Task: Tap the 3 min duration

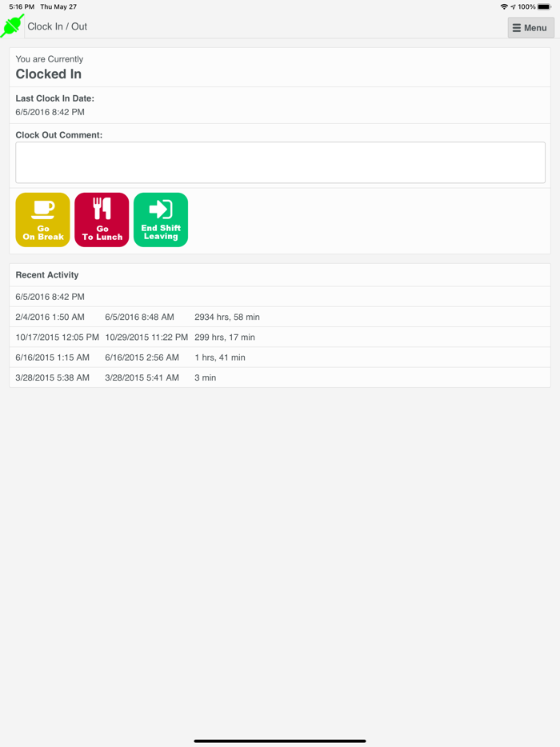Action: click(205, 377)
